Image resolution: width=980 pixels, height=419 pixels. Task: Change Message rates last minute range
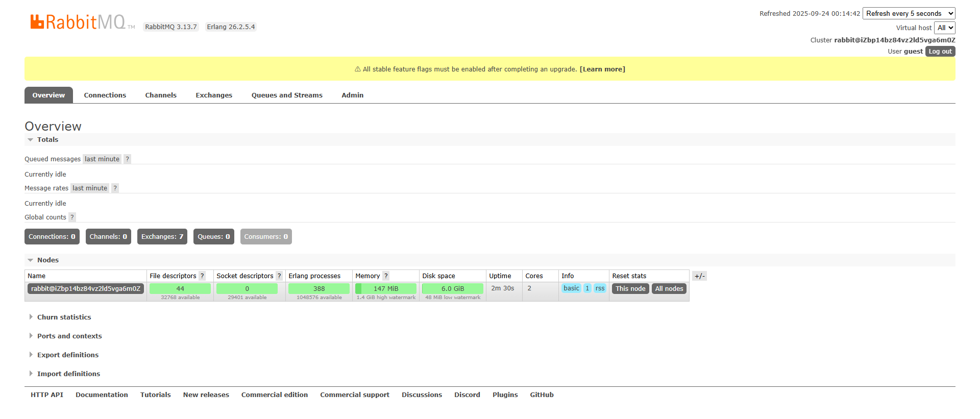[90, 188]
